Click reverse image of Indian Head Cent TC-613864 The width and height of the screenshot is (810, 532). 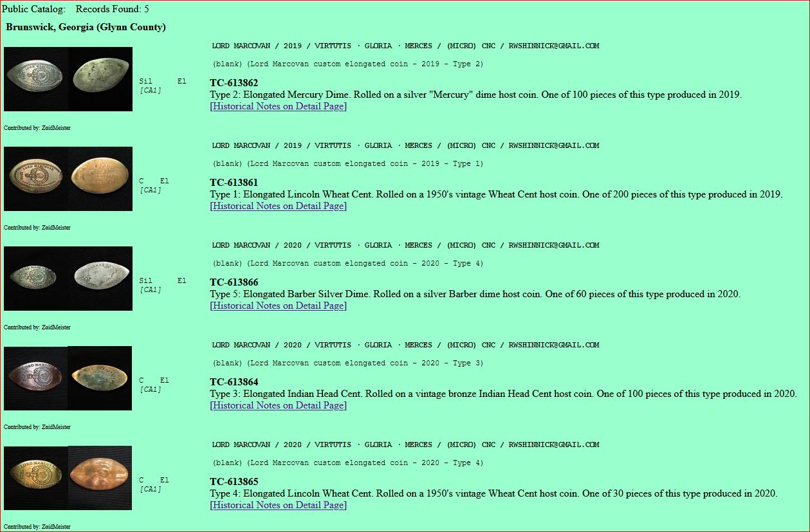[100, 378]
